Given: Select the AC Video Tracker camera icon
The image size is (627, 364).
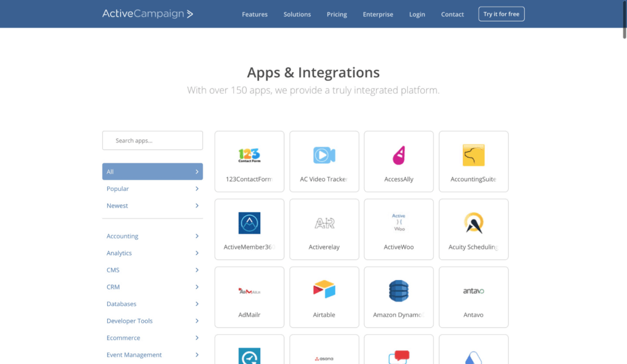Looking at the screenshot, I should click(x=324, y=155).
